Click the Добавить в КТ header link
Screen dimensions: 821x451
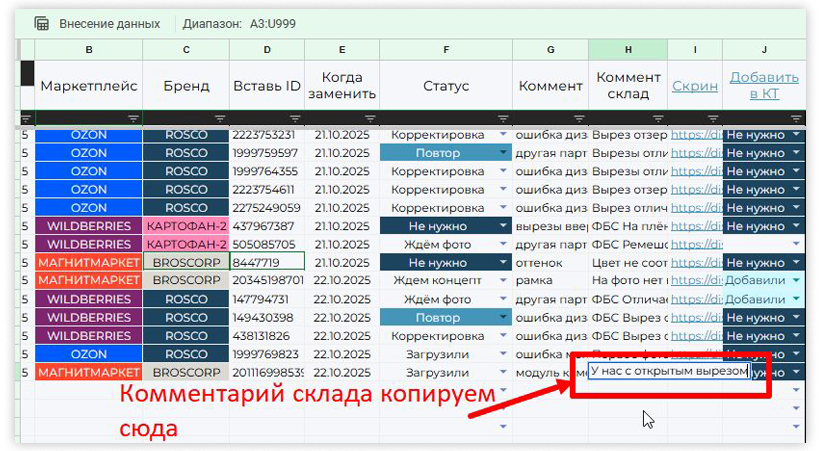[x=764, y=86]
